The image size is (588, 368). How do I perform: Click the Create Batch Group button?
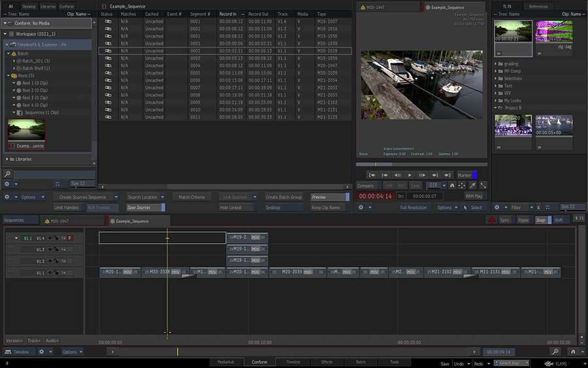point(284,197)
